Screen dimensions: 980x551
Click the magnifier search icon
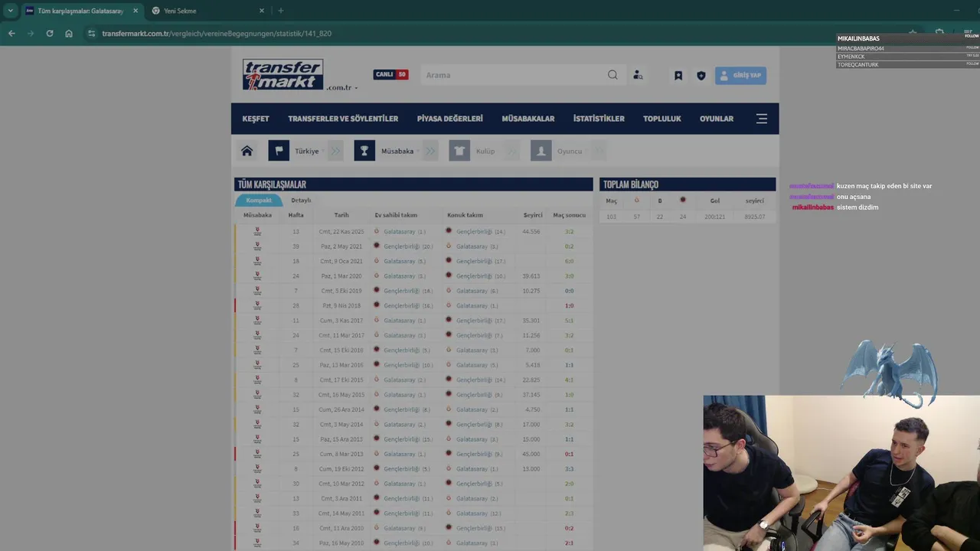click(x=612, y=75)
